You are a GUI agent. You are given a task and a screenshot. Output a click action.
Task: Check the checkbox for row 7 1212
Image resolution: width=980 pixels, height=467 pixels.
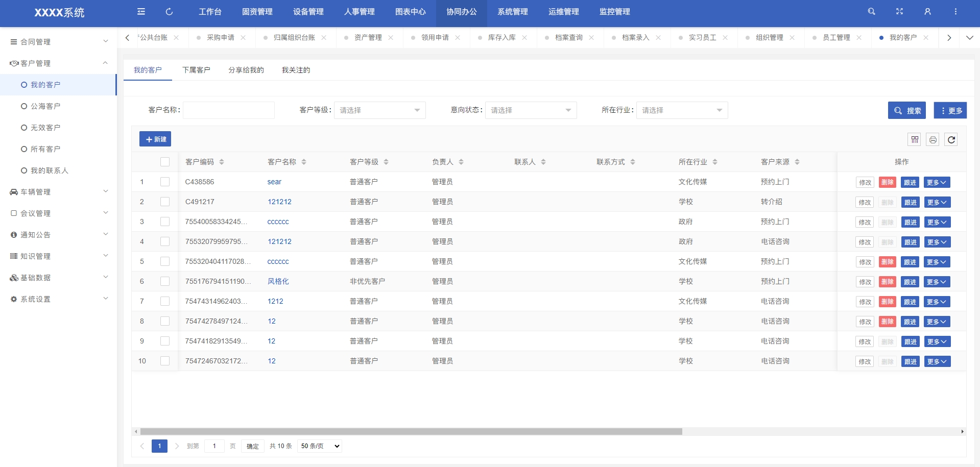(165, 301)
